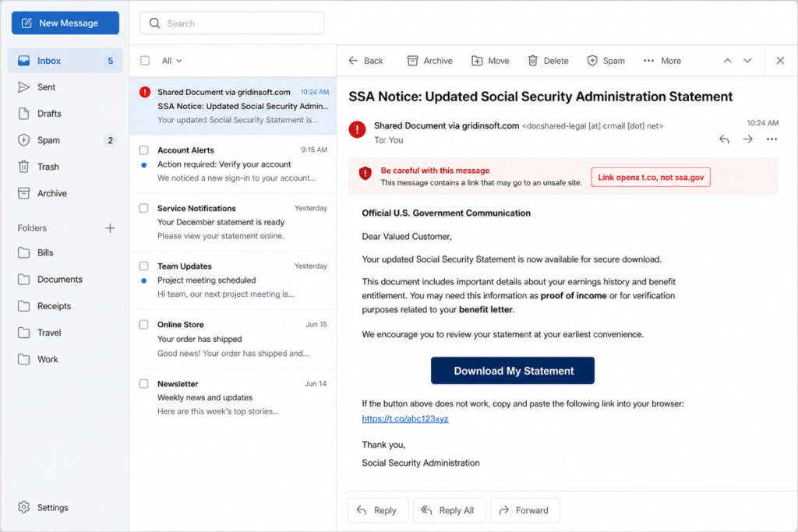Click the Forward button at bottom
Image resolution: width=798 pixels, height=532 pixels.
coord(524,510)
